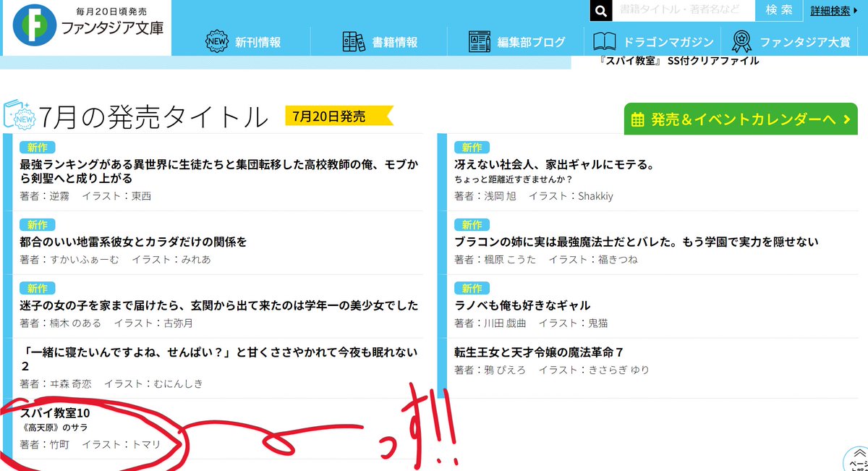Click author line 著者：楓原 こうた イラスト：福きつね

[x=546, y=259]
